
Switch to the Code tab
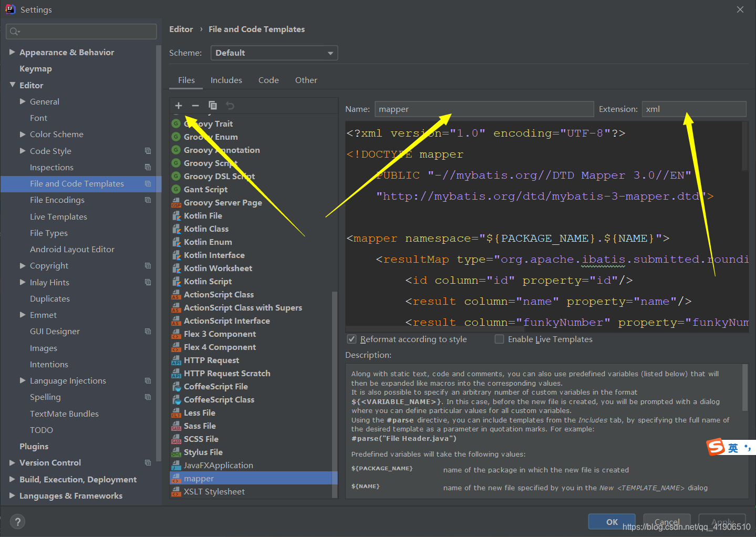click(268, 80)
